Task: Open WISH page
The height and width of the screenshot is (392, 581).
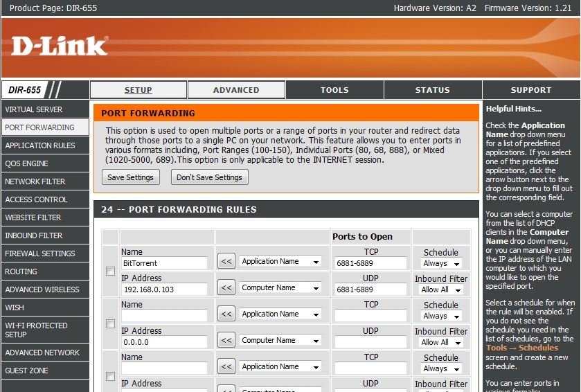Action: [x=45, y=308]
